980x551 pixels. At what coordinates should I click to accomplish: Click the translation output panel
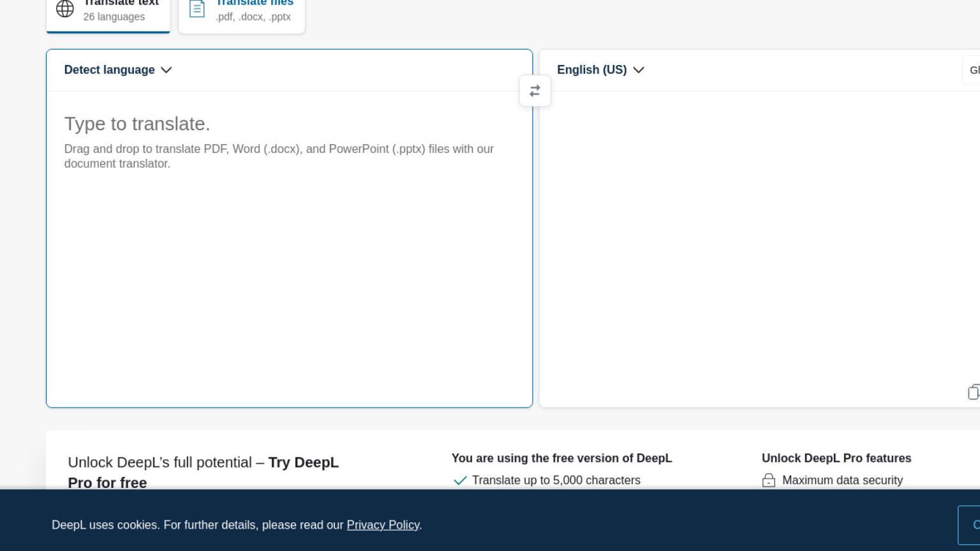759,249
